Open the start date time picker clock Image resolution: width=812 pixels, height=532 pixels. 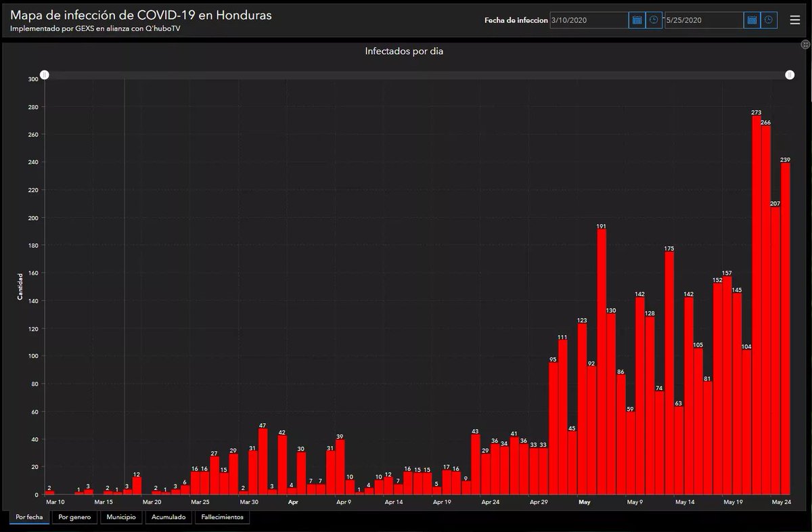pos(654,20)
